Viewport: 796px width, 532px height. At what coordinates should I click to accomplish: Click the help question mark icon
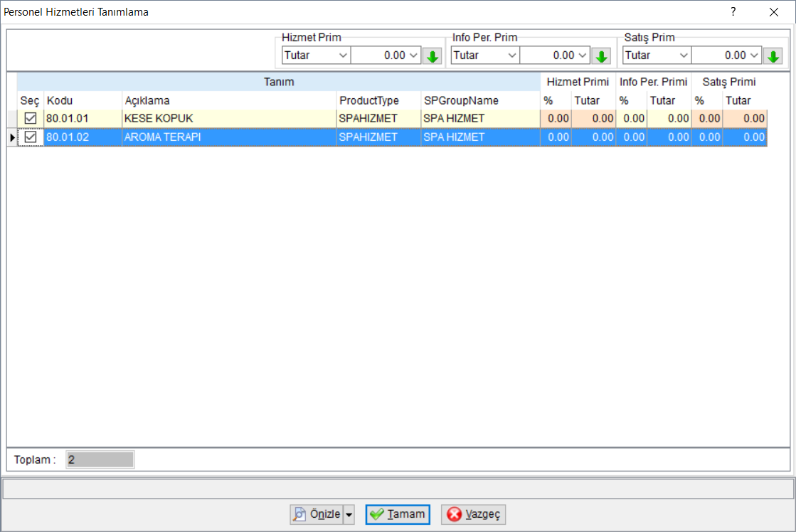(x=733, y=11)
